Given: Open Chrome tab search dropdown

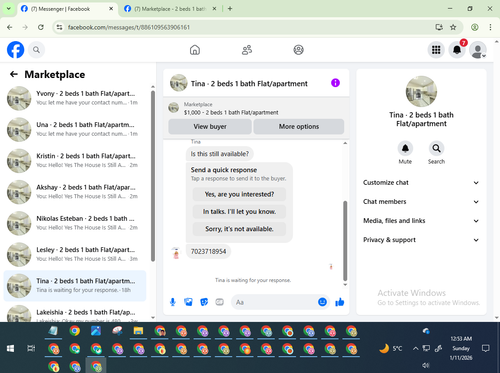Looking at the screenshot, I should point(9,9).
